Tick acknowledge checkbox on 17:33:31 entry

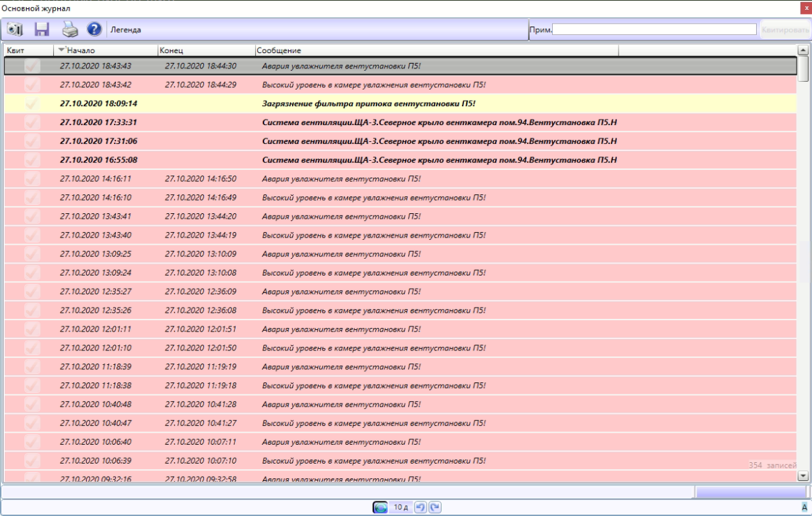[x=31, y=122]
